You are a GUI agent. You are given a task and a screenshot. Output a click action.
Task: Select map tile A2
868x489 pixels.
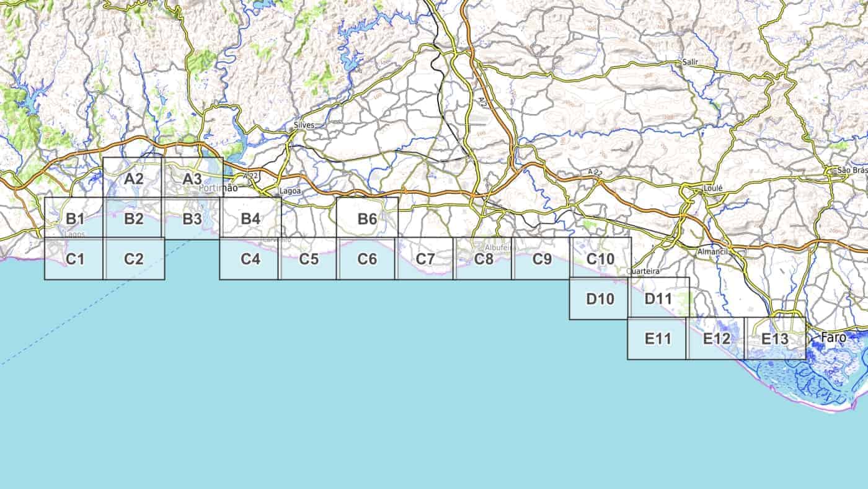pyautogui.click(x=133, y=179)
